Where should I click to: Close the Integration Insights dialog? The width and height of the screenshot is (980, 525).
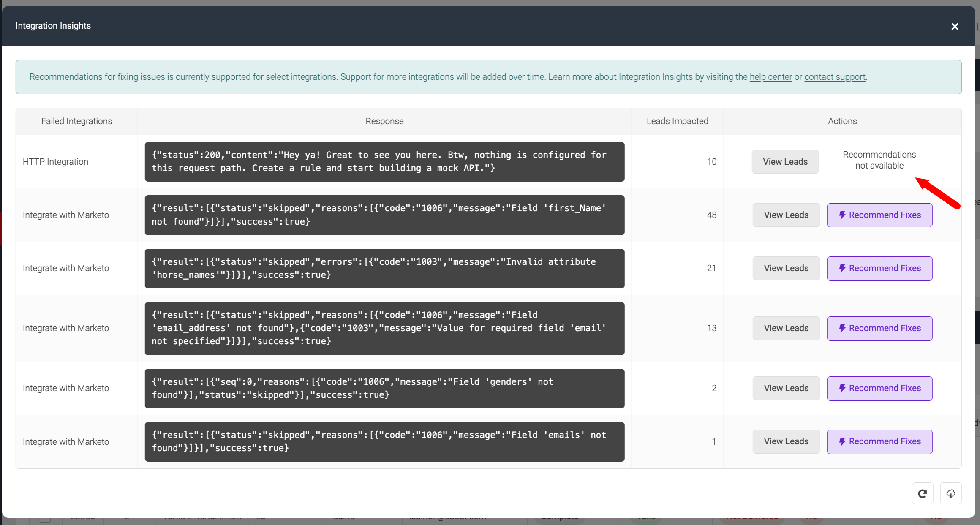[x=955, y=27]
